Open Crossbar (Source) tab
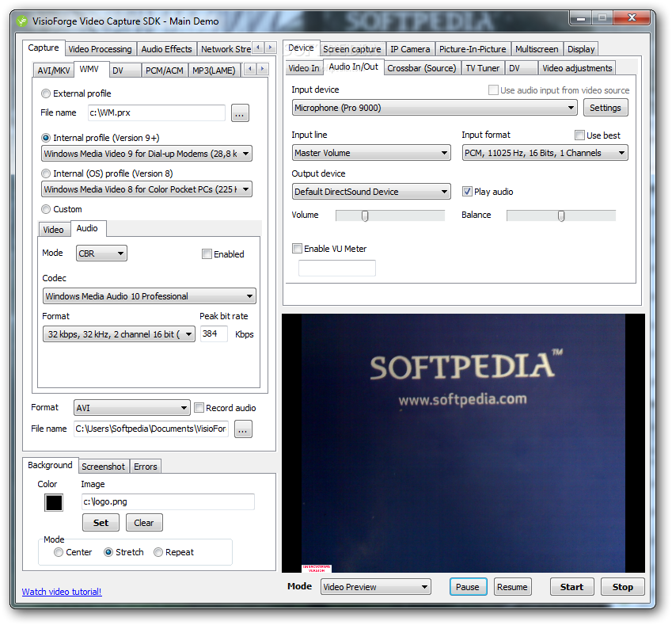 pyautogui.click(x=422, y=68)
